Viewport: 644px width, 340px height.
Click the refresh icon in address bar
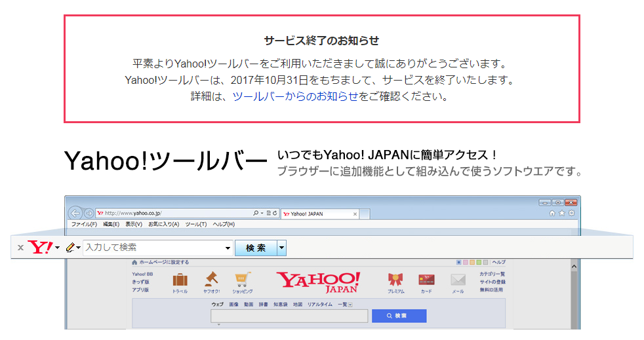coord(275,213)
